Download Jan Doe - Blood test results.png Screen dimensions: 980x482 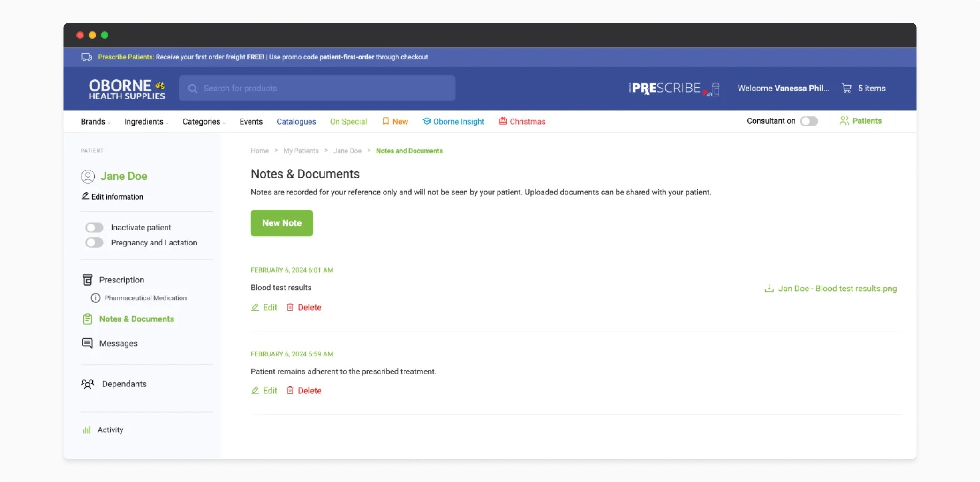point(830,289)
